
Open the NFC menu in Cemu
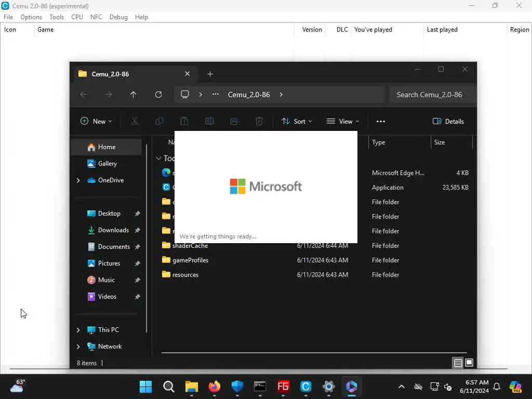point(96,17)
